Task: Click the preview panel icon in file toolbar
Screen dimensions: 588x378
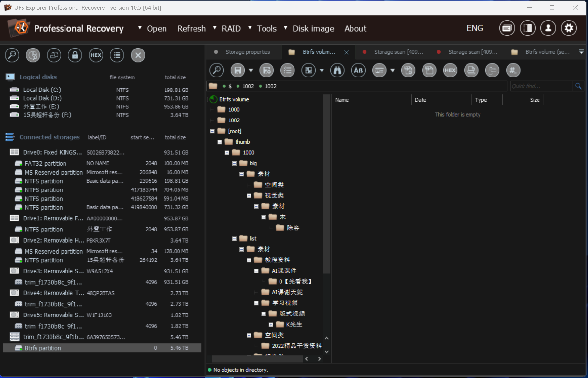Action: [380, 70]
